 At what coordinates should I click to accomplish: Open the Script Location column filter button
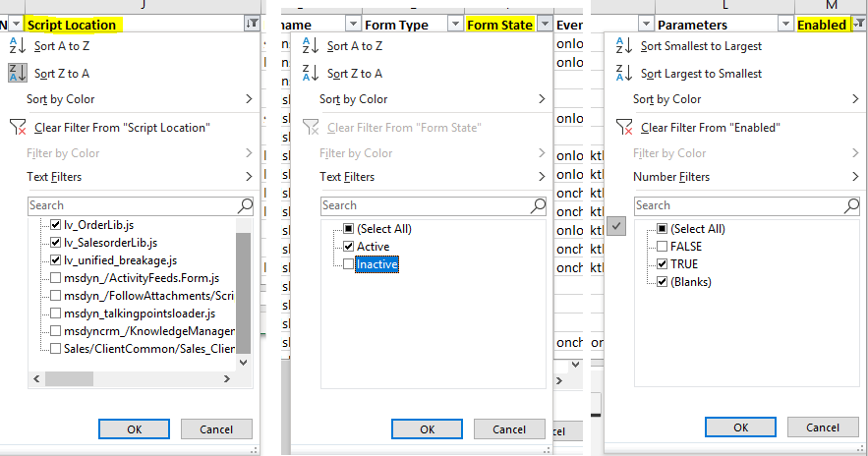(252, 24)
